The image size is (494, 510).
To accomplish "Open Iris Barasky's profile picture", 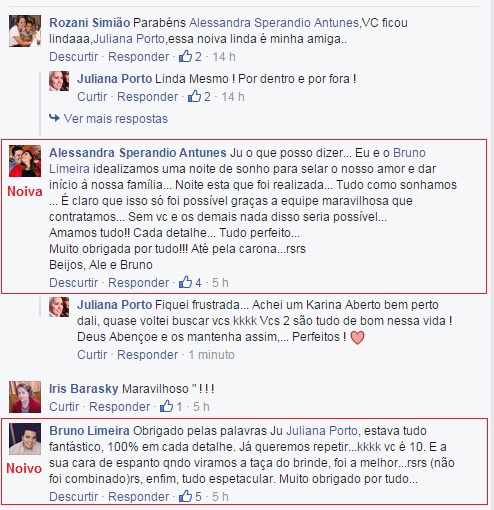I will pyautogui.click(x=25, y=397).
